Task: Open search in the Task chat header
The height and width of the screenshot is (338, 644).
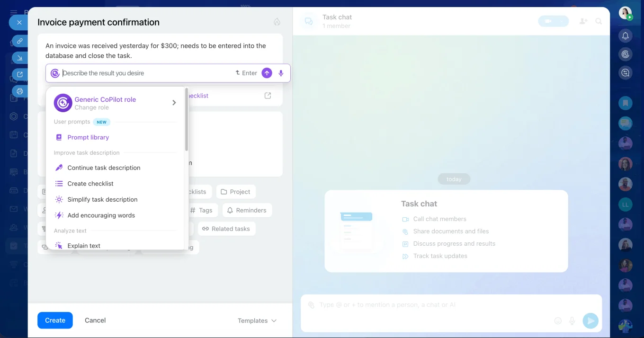Action: 599,21
